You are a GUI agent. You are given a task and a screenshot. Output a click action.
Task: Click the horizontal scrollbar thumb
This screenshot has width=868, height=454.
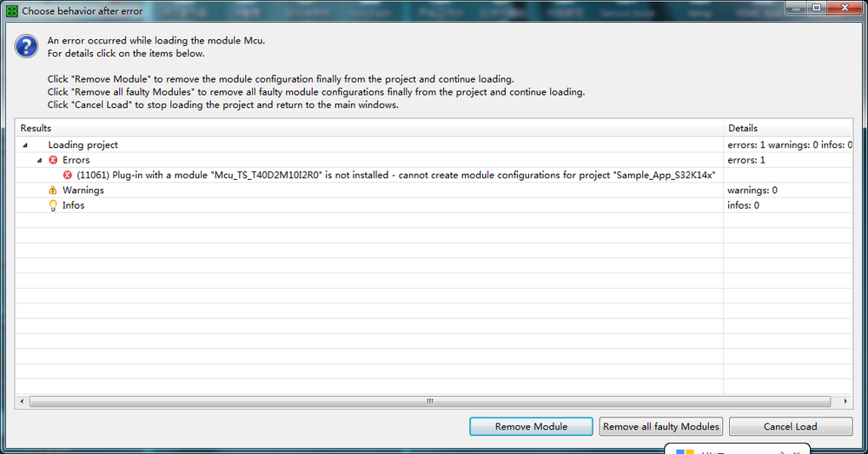coord(430,401)
